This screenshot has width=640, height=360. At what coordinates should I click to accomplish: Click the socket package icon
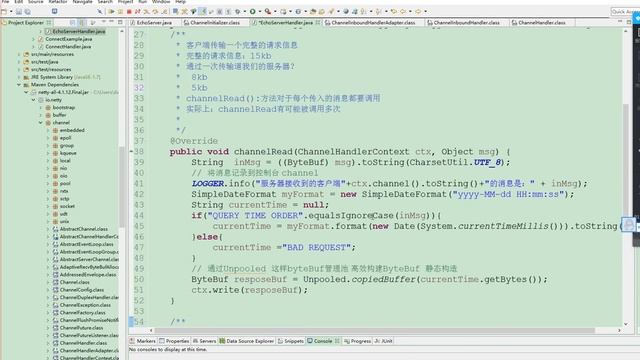coord(56,206)
